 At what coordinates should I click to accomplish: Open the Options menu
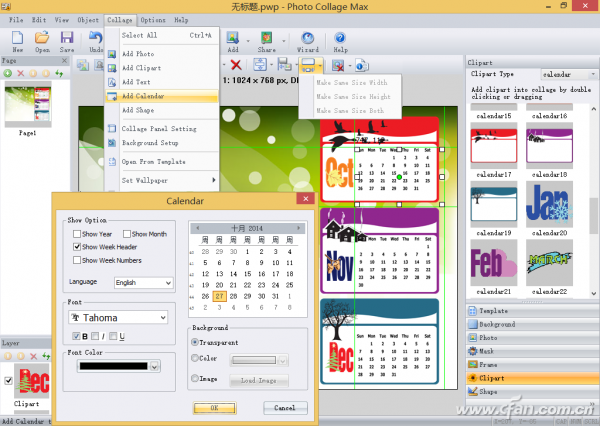tap(153, 20)
